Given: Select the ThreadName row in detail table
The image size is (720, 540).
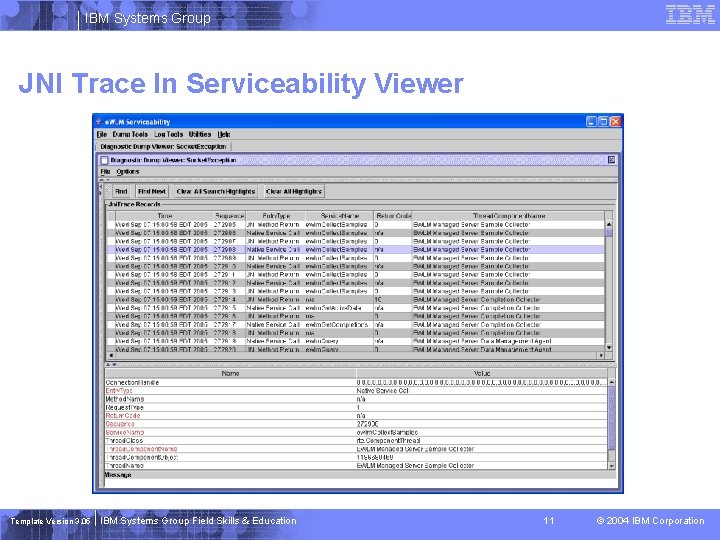Looking at the screenshot, I should (x=356, y=466).
